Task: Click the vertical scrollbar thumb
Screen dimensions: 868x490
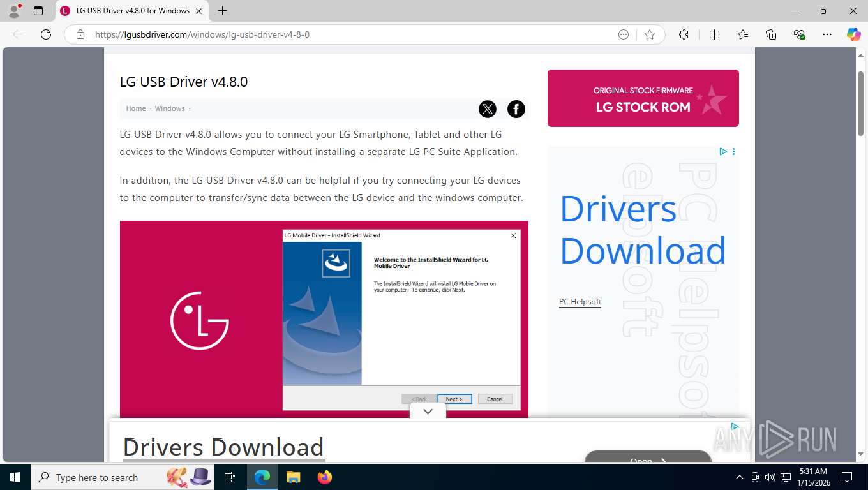Action: point(860,103)
